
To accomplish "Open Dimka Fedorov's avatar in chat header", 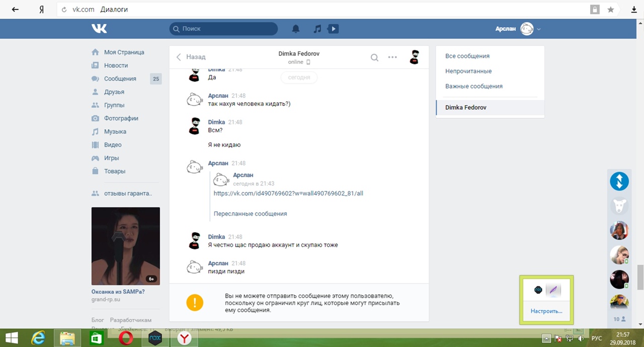I will [x=414, y=57].
